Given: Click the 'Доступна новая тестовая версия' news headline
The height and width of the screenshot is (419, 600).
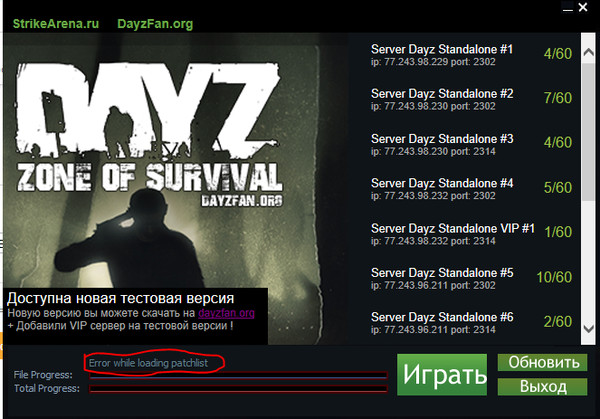Looking at the screenshot, I should click(121, 298).
